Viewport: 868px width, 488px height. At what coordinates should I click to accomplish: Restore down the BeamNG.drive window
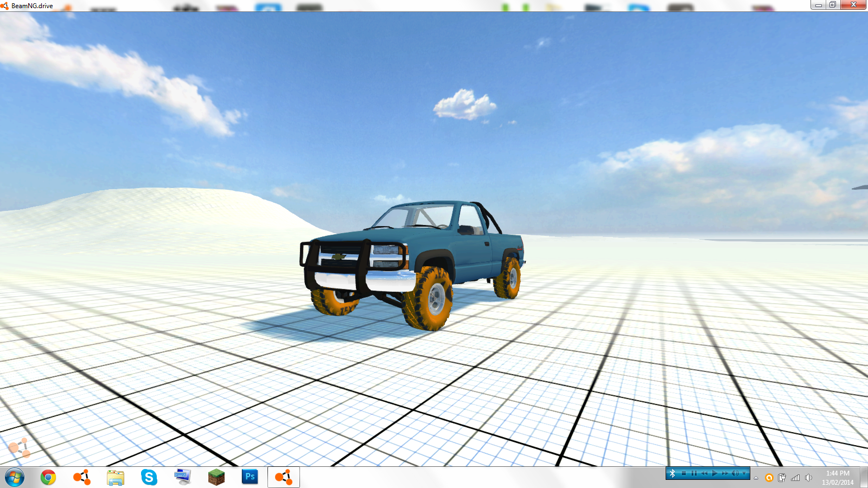(833, 5)
